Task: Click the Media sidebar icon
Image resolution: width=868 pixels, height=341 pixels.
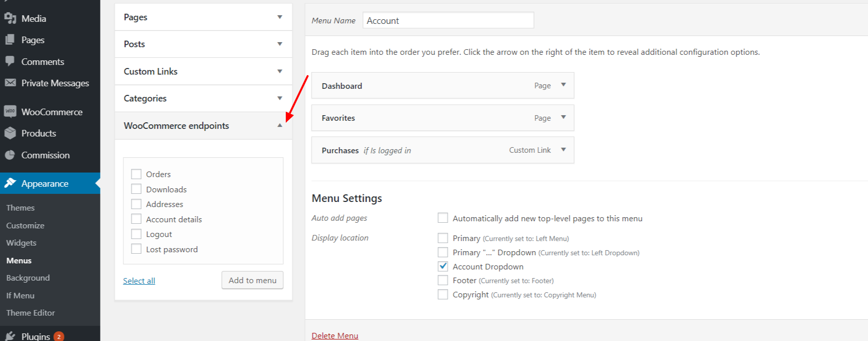Action: pyautogui.click(x=10, y=18)
